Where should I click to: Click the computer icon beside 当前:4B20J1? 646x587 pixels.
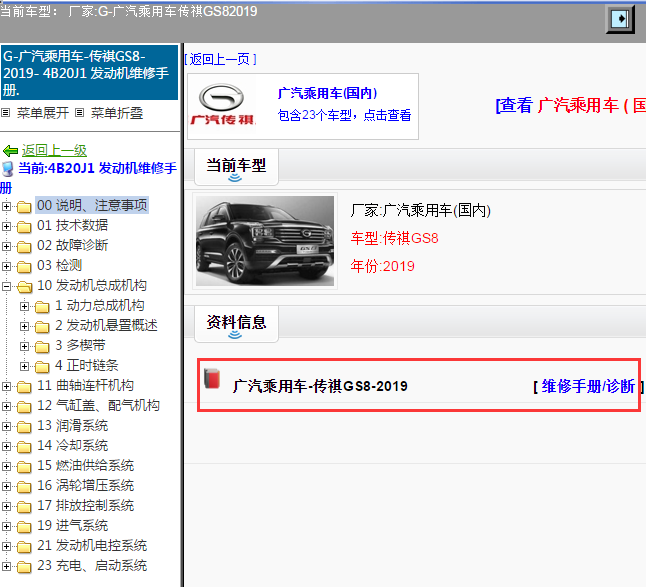[8, 169]
